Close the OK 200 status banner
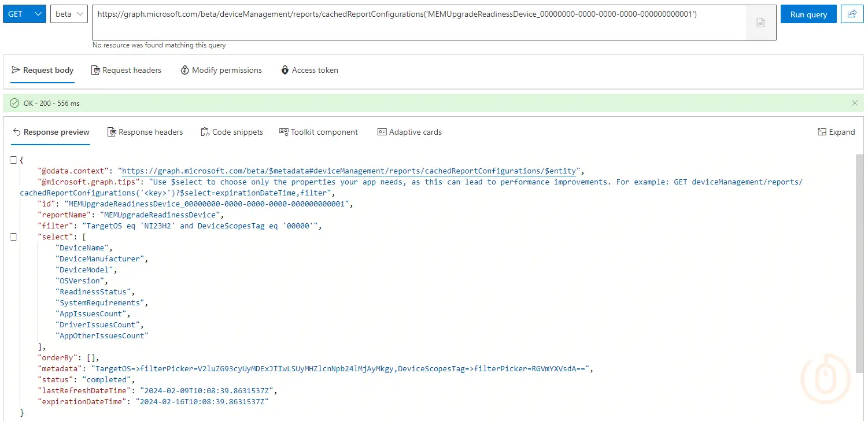This screenshot has width=868, height=421. (855, 103)
